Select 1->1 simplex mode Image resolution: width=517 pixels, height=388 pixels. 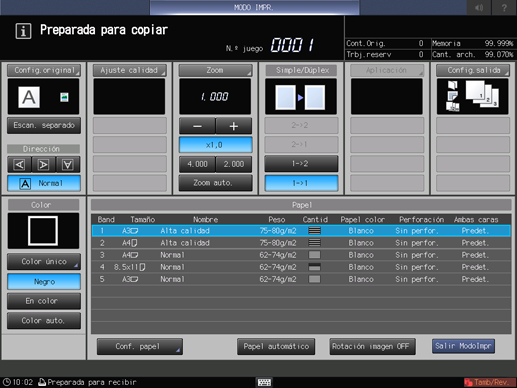301,183
